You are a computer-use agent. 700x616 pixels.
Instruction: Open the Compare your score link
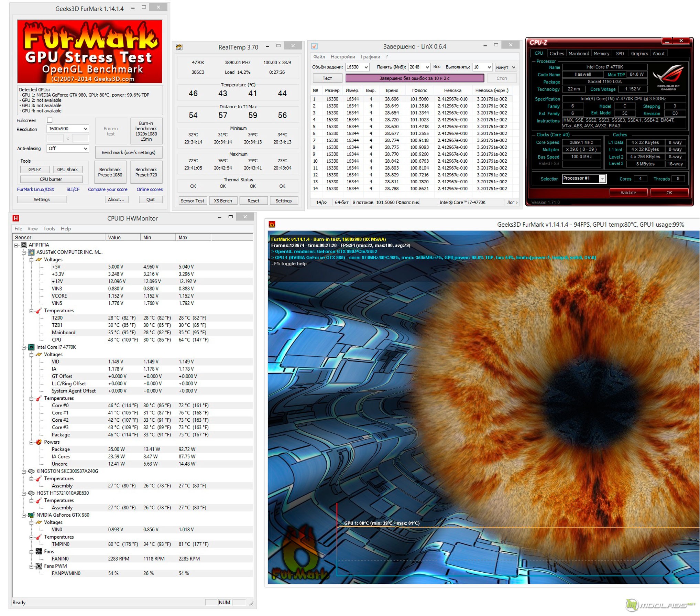click(x=108, y=190)
